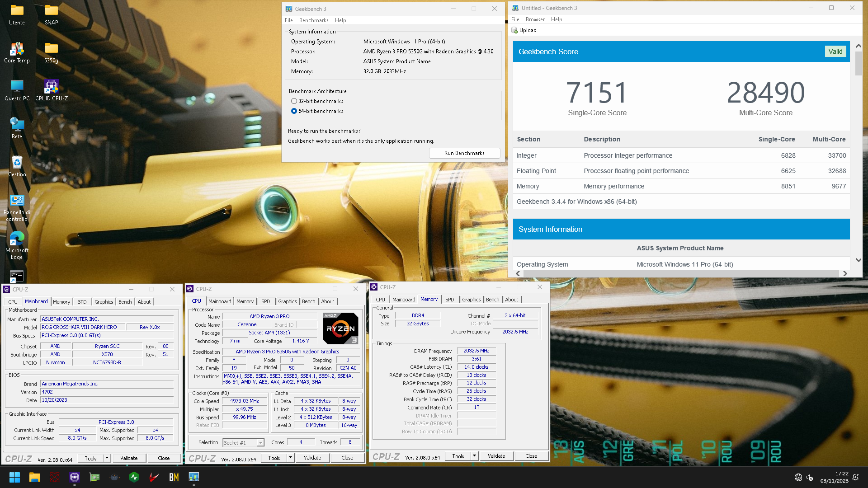The height and width of the screenshot is (488, 868).
Task: Open Pannello di controllo desktop icon
Action: click(x=17, y=208)
